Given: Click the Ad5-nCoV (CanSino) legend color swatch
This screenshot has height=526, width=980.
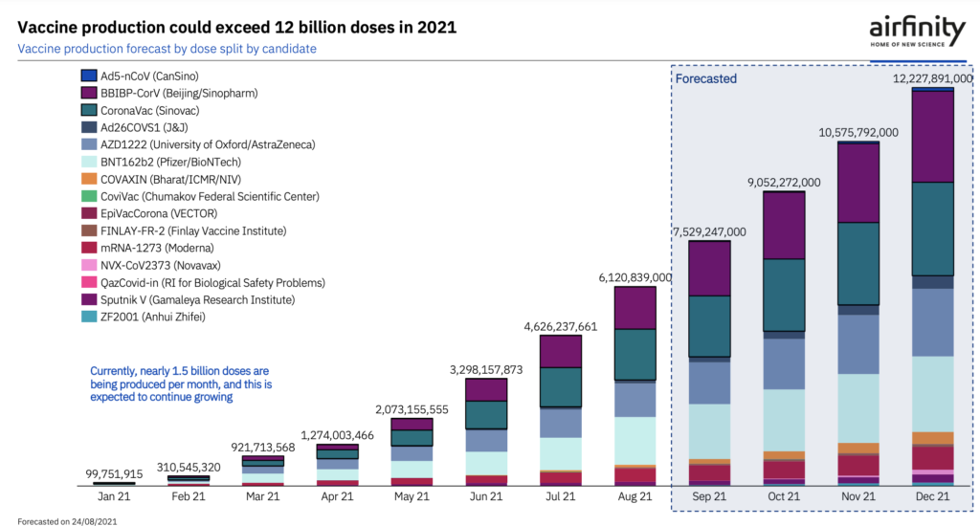Looking at the screenshot, I should 89,76.
